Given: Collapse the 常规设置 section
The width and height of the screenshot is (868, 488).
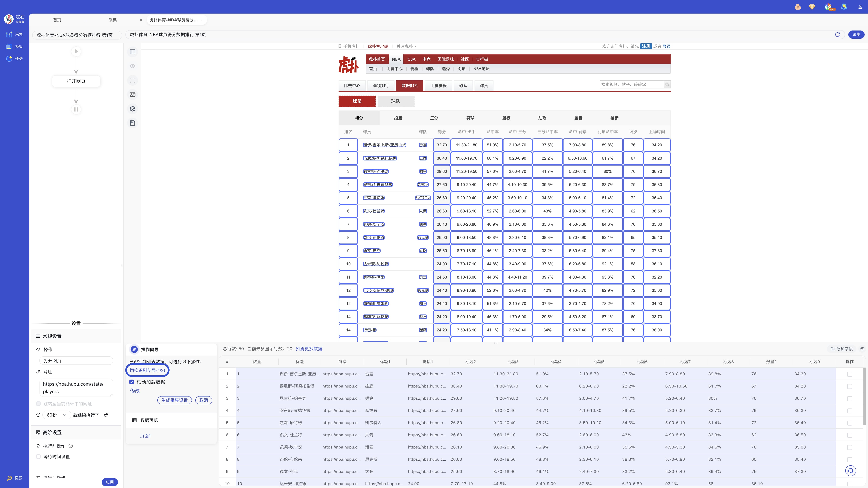Looking at the screenshot, I should [52, 336].
